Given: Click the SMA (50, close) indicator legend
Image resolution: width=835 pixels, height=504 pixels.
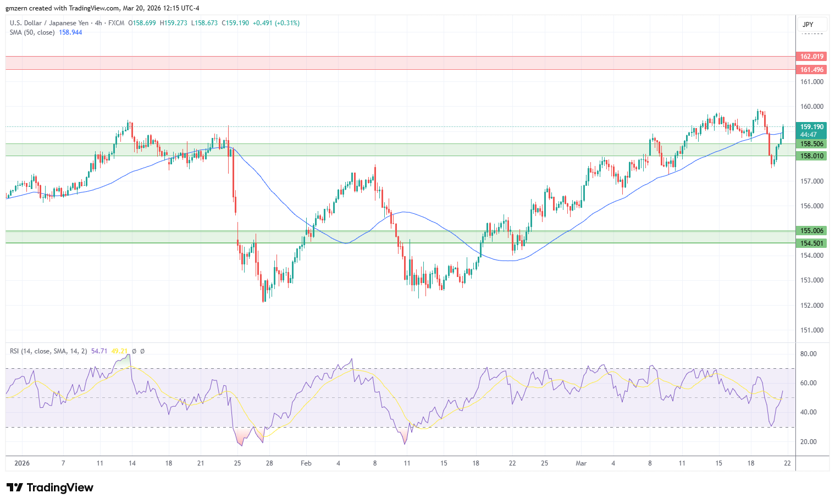Looking at the screenshot, I should [x=32, y=32].
